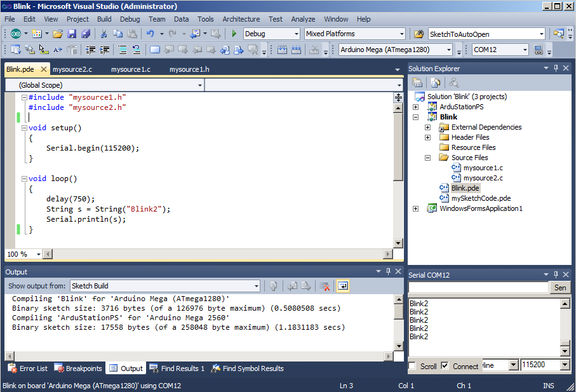Switch to the mysource1.h tab
Screen dimensions: 576x392
(189, 69)
